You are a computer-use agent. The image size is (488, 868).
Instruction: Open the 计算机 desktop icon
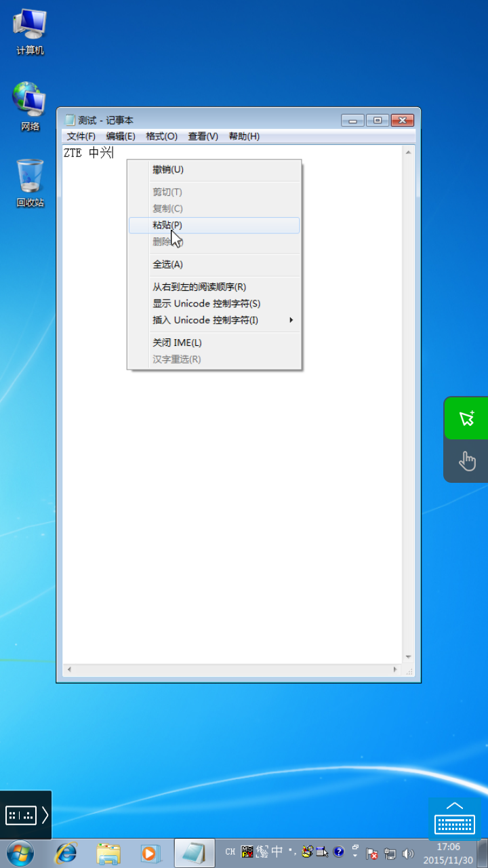pyautogui.click(x=30, y=32)
